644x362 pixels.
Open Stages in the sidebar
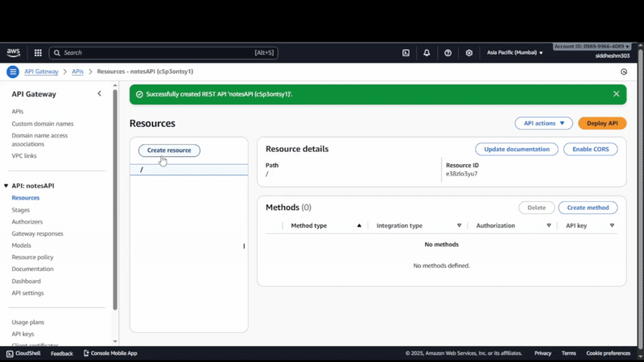coord(21,210)
